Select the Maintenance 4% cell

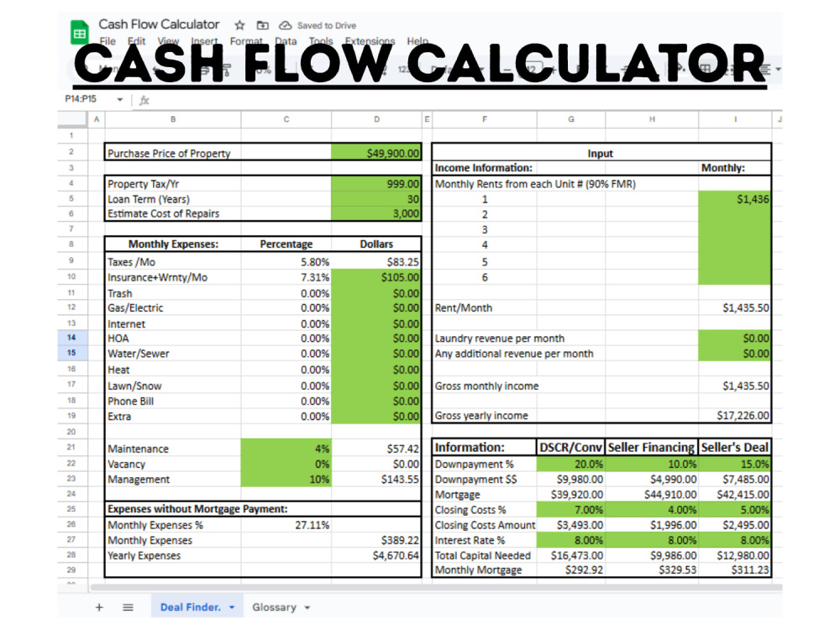(x=286, y=449)
